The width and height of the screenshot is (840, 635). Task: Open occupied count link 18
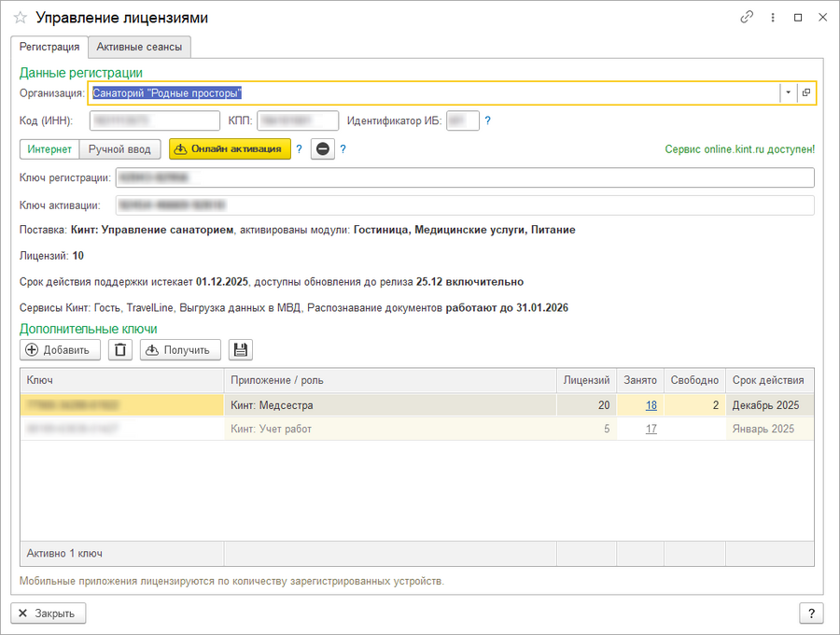point(651,405)
